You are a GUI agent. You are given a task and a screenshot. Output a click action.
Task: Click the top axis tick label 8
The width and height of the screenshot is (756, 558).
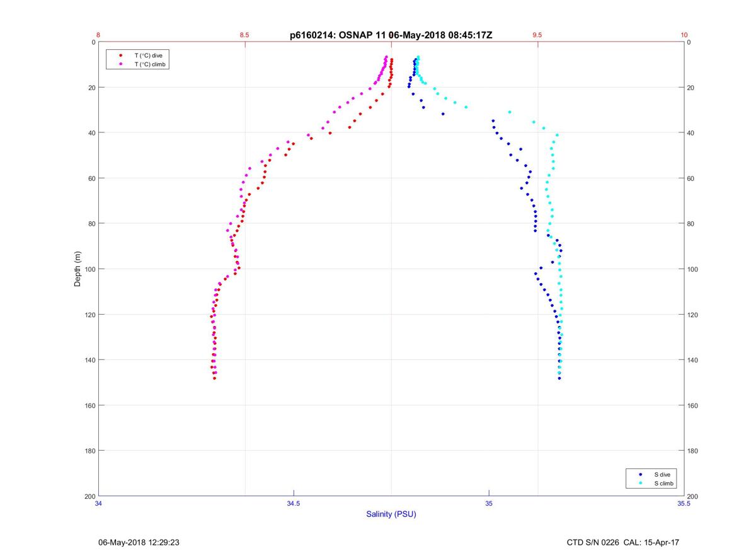pos(98,35)
